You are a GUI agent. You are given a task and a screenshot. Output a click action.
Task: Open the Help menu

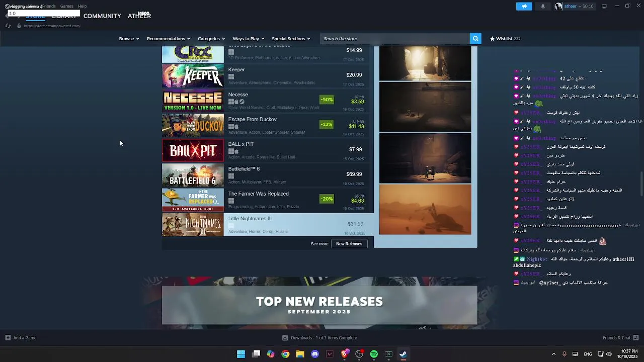coord(82,6)
